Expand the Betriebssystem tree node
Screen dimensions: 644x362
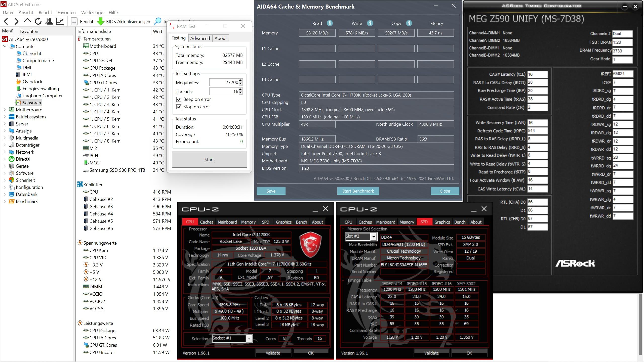point(5,117)
